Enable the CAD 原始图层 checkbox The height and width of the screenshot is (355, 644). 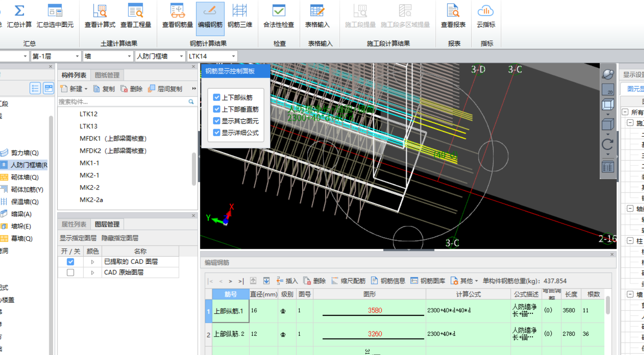[x=71, y=272]
